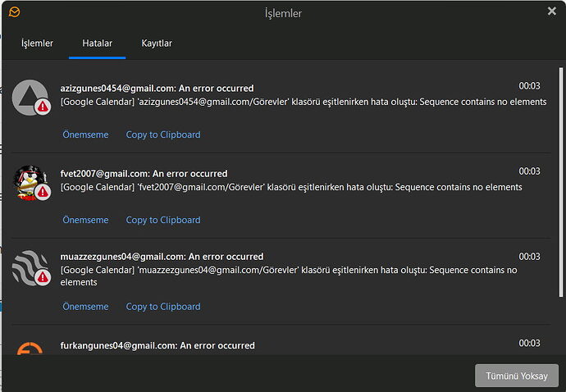Click the Tümünü Yoksay button

517,376
